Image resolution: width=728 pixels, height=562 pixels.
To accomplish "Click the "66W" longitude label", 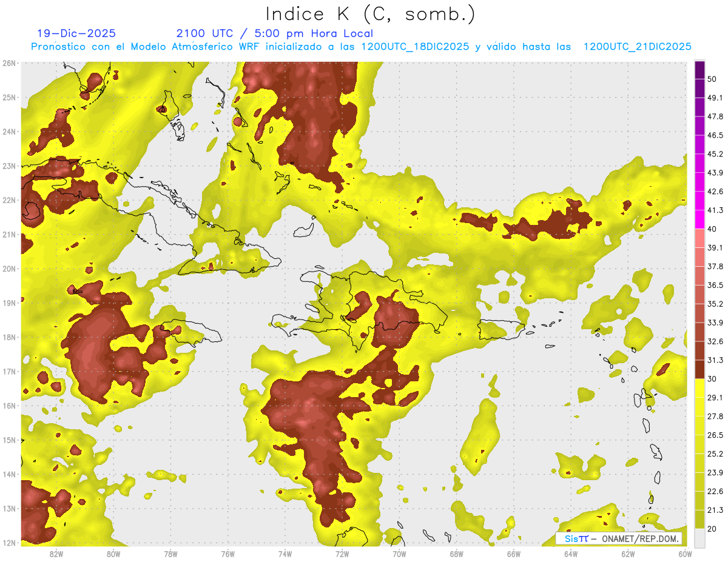I will click(513, 554).
